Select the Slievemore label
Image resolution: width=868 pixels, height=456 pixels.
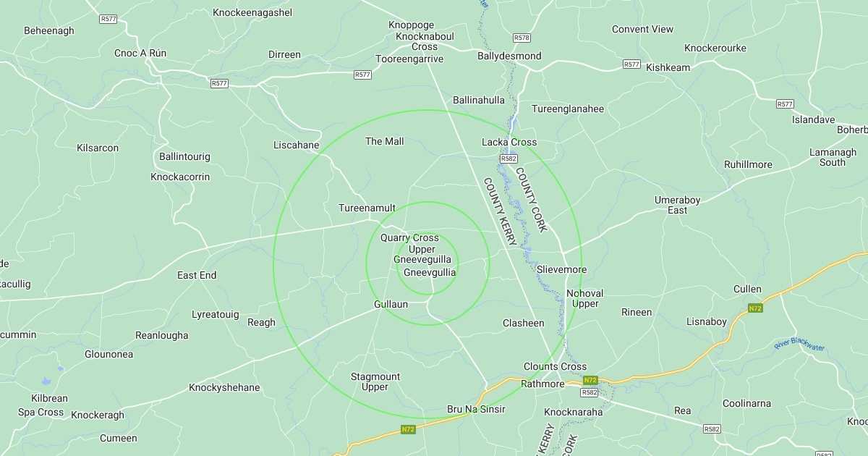562,269
